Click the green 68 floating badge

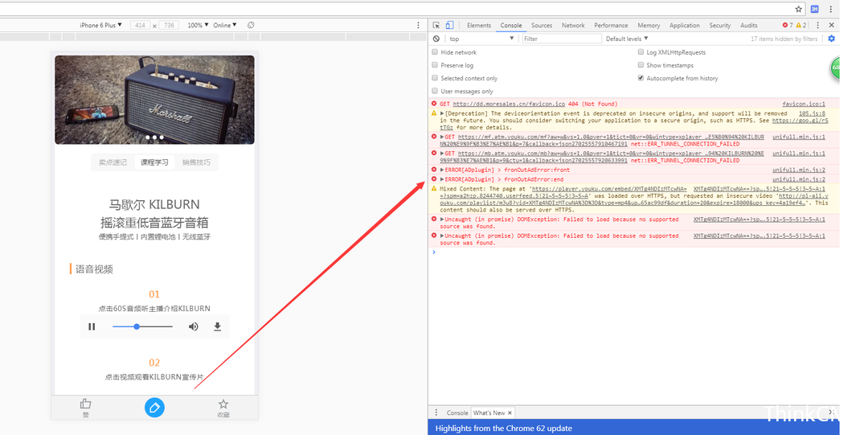(x=835, y=67)
